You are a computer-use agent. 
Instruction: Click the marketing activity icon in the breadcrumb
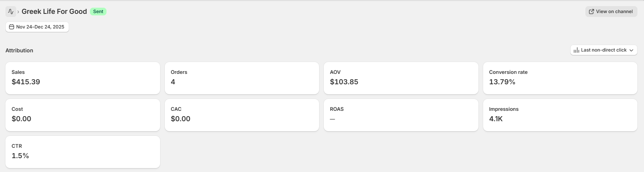pos(11,12)
